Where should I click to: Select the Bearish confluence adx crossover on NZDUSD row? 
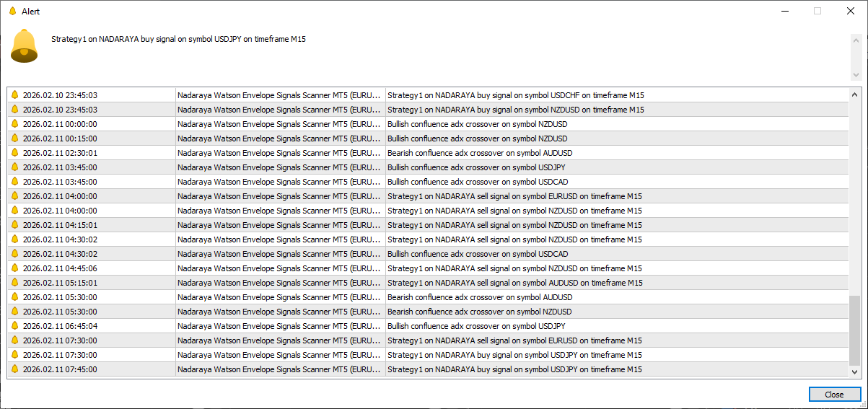(x=479, y=312)
